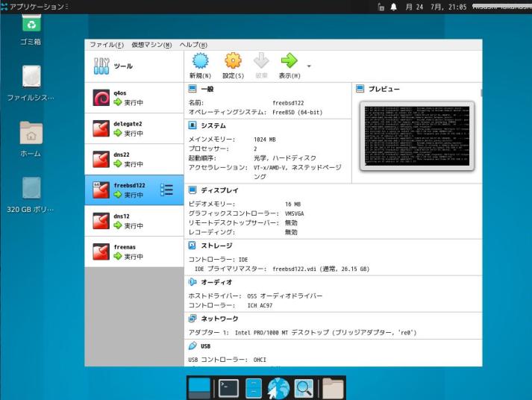The image size is (532, 400).
Task: Open freebsd122 machine tools list icon
Action: coord(166,190)
